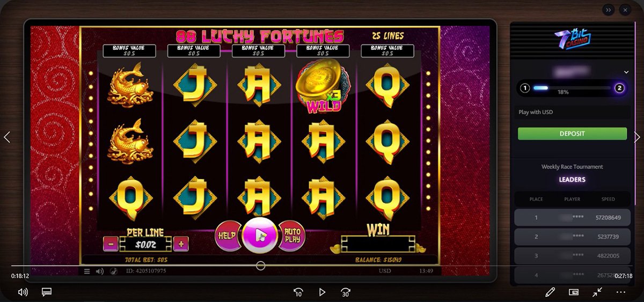The image size is (644, 302).
Task: Mute the slot game sound icon
Action: [x=100, y=271]
